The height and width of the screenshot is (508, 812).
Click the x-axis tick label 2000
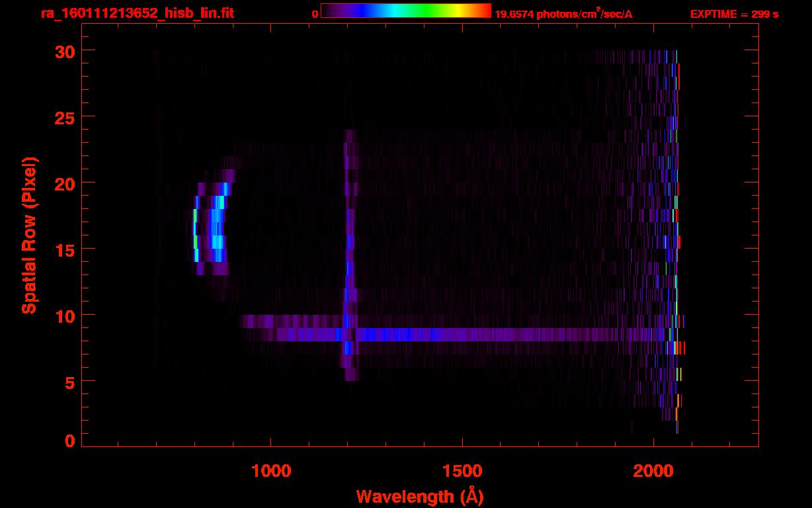(653, 470)
